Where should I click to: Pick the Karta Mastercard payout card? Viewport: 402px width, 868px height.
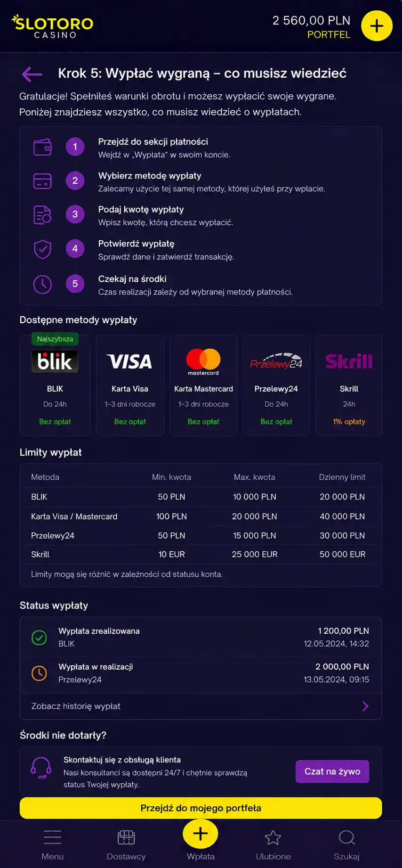tap(203, 385)
